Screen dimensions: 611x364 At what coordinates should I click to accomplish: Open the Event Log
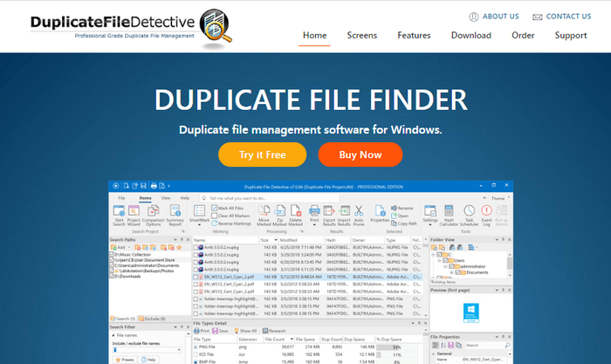487,215
